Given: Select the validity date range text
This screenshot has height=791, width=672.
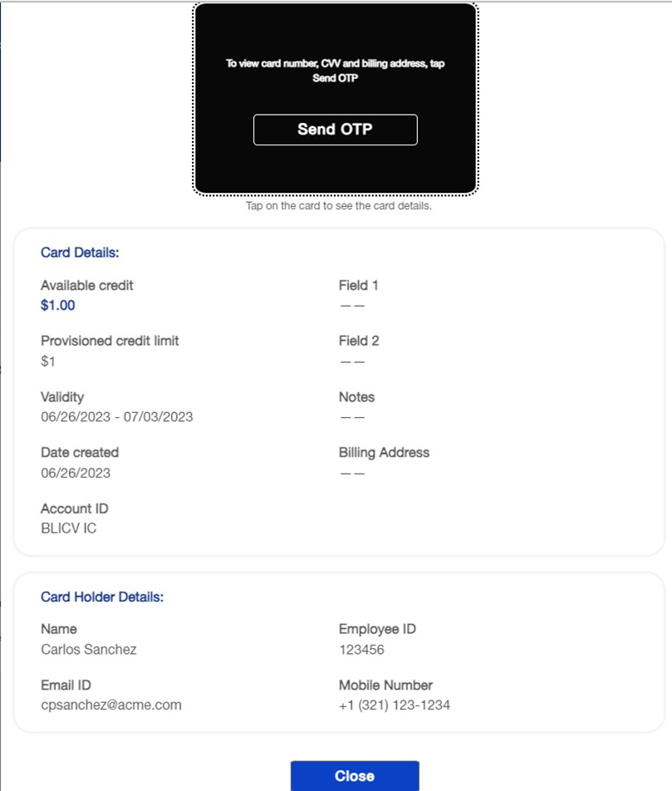Looking at the screenshot, I should [116, 416].
